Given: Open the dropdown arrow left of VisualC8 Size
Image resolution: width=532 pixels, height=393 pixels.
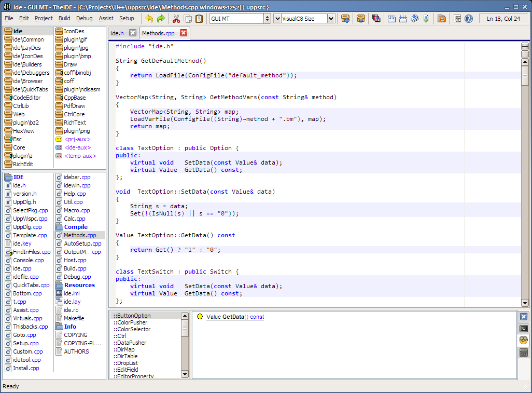Looking at the screenshot, I should tap(277, 19).
